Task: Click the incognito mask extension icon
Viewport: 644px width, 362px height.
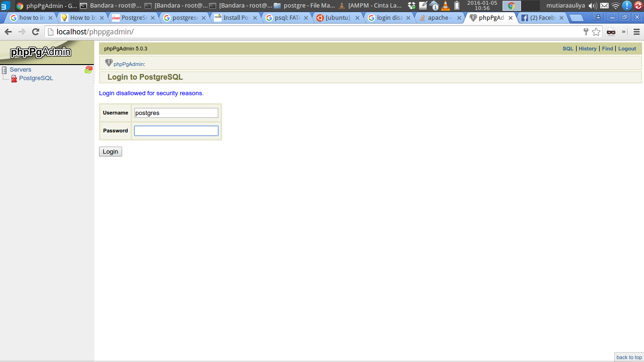Action: click(x=611, y=32)
